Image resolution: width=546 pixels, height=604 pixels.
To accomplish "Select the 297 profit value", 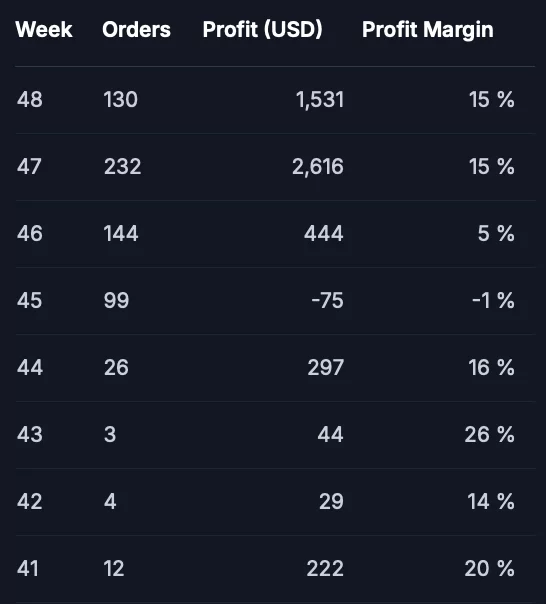I will pos(326,367).
